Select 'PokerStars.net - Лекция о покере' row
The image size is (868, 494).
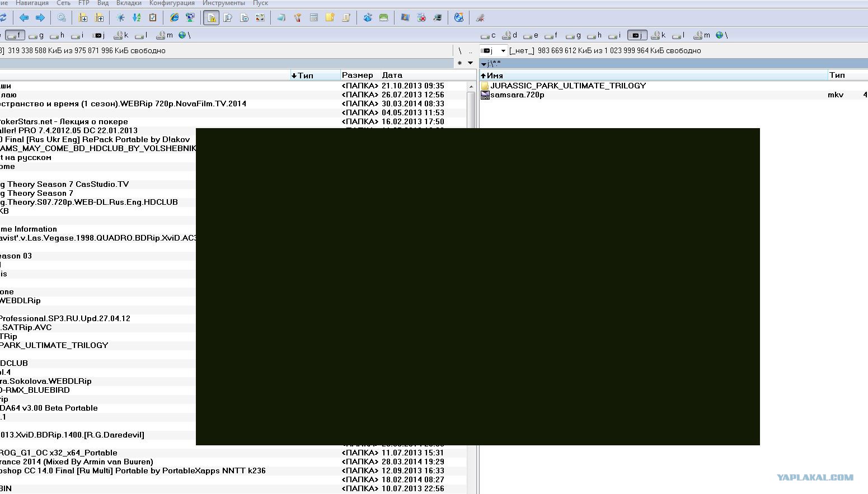tap(64, 121)
